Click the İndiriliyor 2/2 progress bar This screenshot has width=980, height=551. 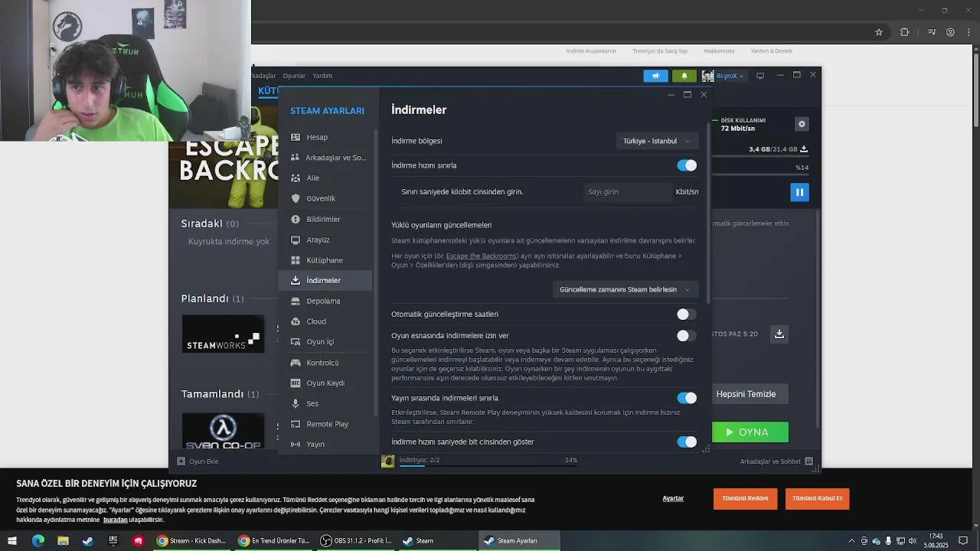tap(488, 464)
